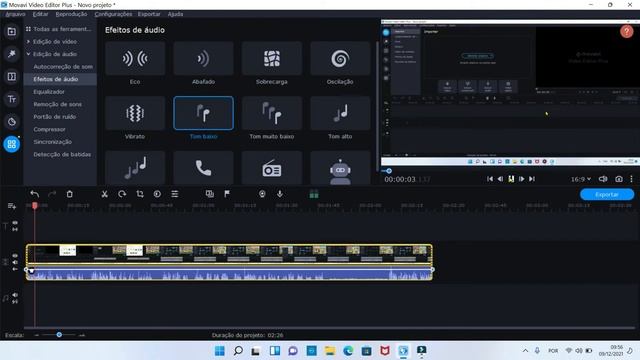Rotate the clip with the rotate icon

122,194
